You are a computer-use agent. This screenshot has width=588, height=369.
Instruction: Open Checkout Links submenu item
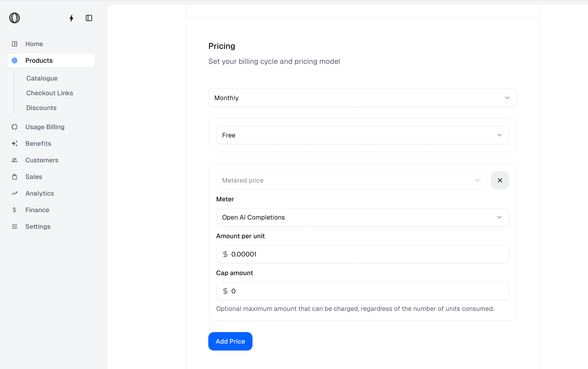click(x=50, y=93)
